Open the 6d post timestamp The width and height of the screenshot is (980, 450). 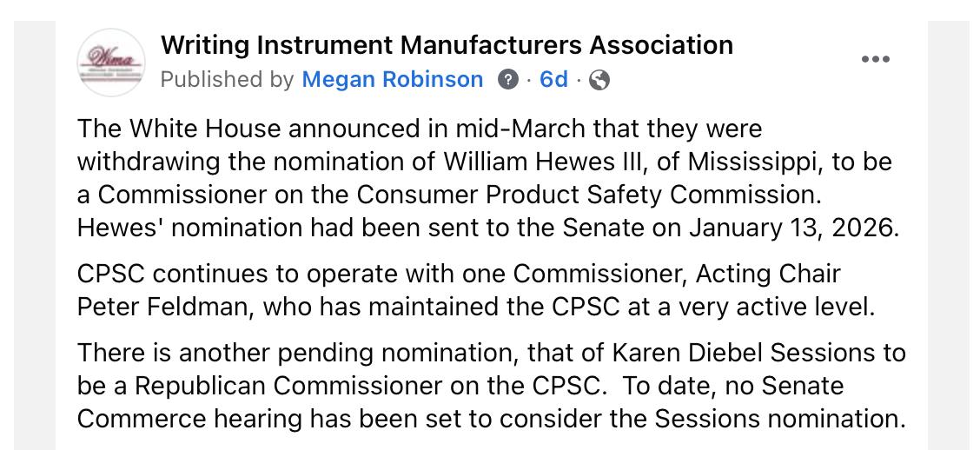tap(553, 79)
